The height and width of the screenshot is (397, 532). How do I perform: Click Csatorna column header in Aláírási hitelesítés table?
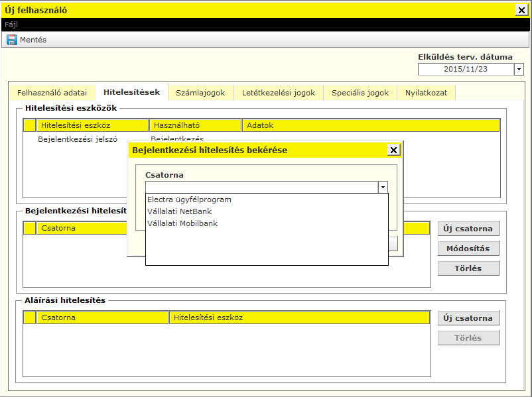click(102, 317)
